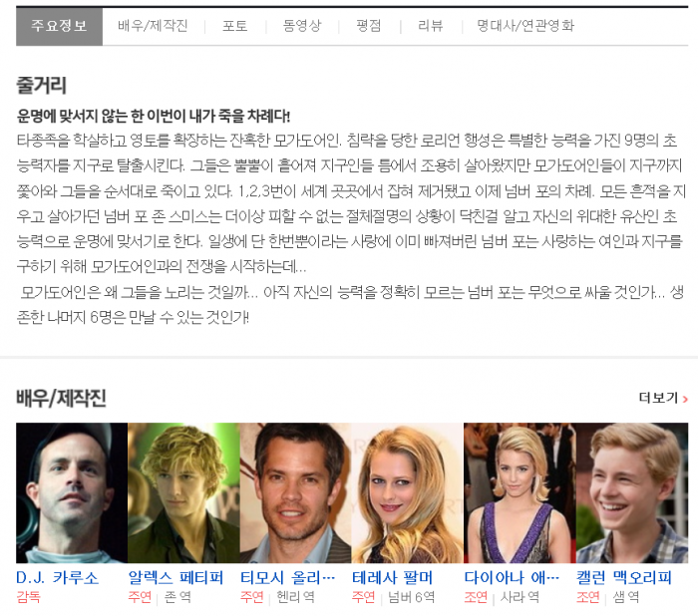The image size is (698, 616).
Task: Click the 티모시 올리… name link
Action: pyautogui.click(x=287, y=578)
